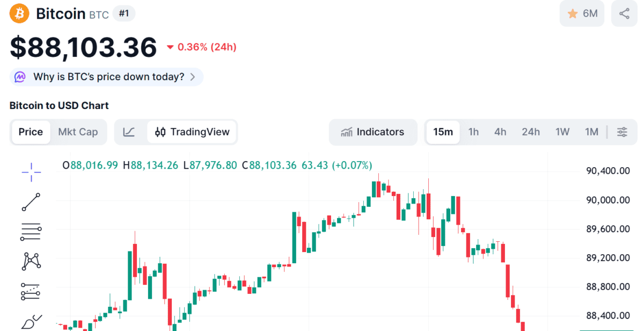Open the forecasting and measurement tools

click(31, 291)
